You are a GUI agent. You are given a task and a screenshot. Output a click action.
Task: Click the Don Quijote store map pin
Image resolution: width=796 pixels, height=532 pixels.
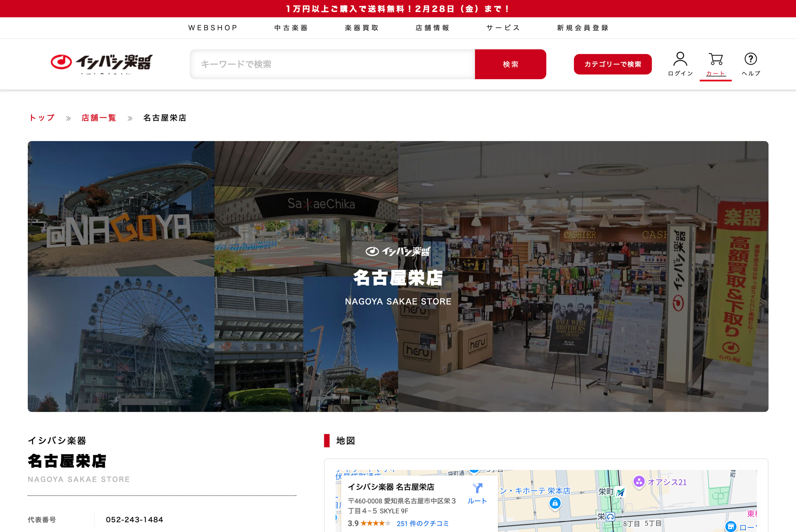[x=555, y=503]
